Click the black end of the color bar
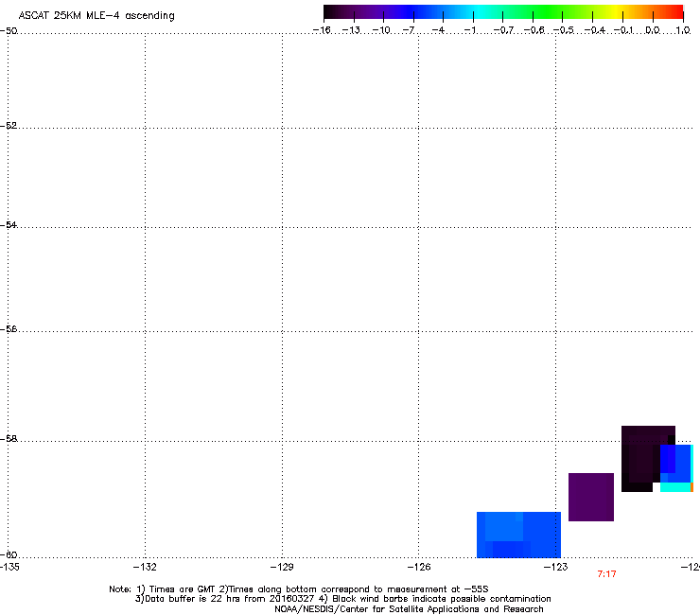Image resolution: width=700 pixels, height=615 pixels. click(x=330, y=12)
